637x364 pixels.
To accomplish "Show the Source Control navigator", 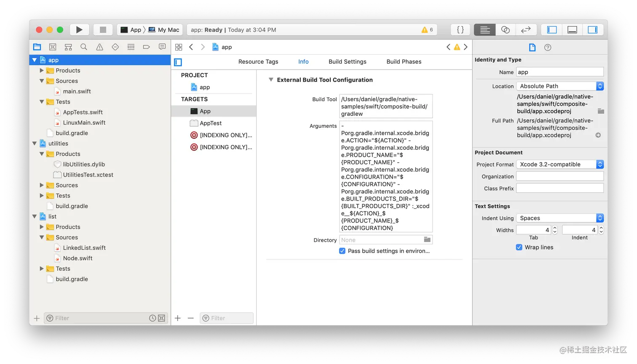I will tap(53, 47).
